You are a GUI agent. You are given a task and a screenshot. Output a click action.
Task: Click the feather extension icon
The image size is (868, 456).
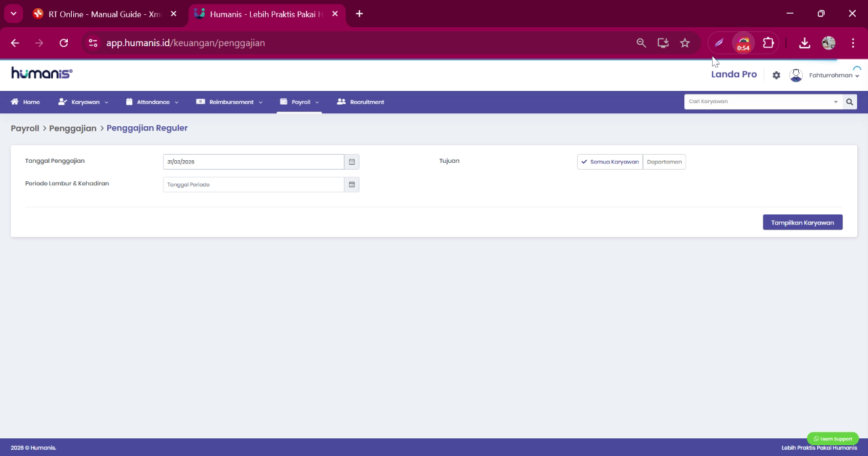point(719,43)
